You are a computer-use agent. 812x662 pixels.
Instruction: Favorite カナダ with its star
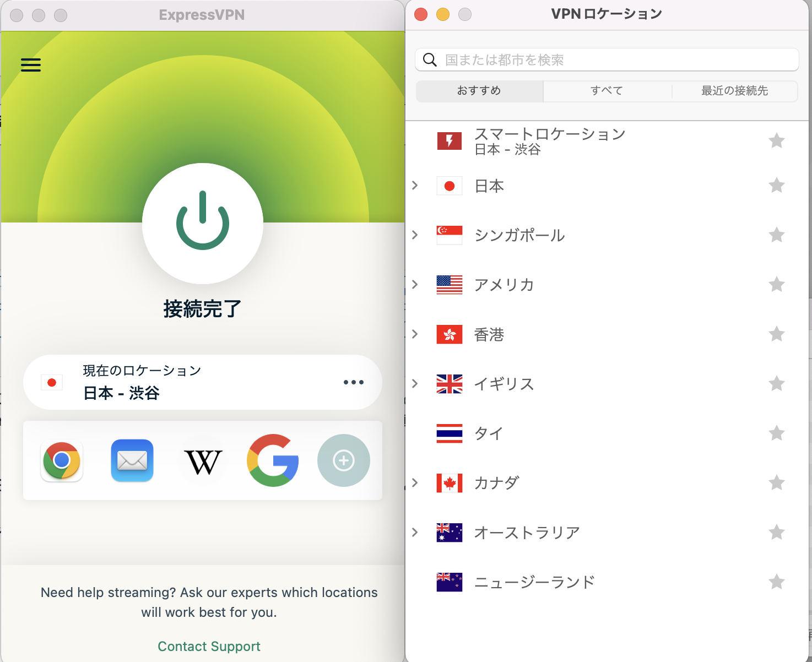click(777, 483)
